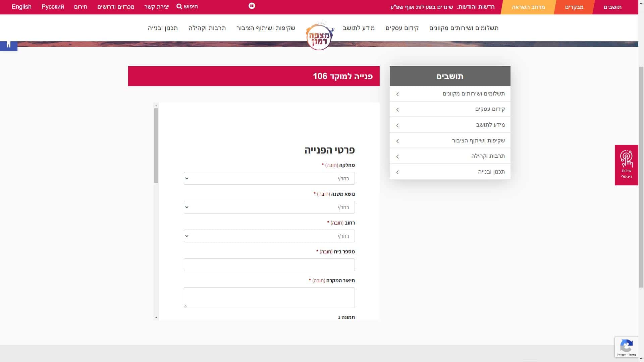The image size is (644, 362).
Task: Pause the news ticker
Action: coord(252,6)
